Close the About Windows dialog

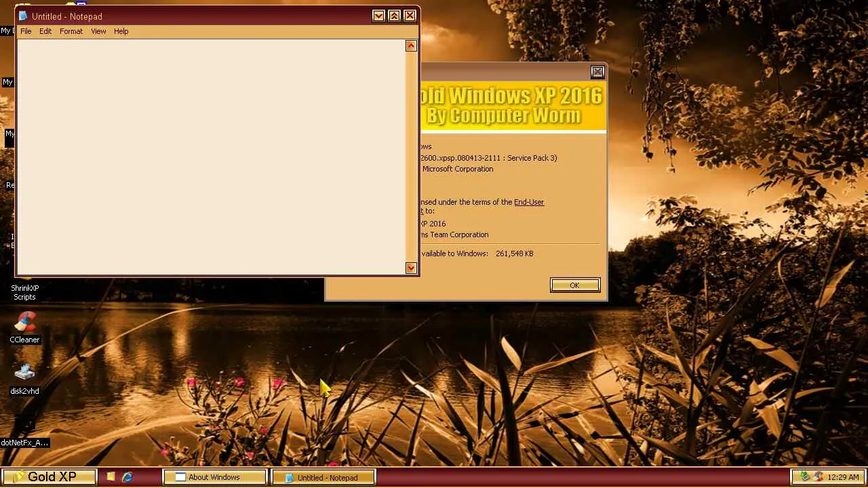597,72
